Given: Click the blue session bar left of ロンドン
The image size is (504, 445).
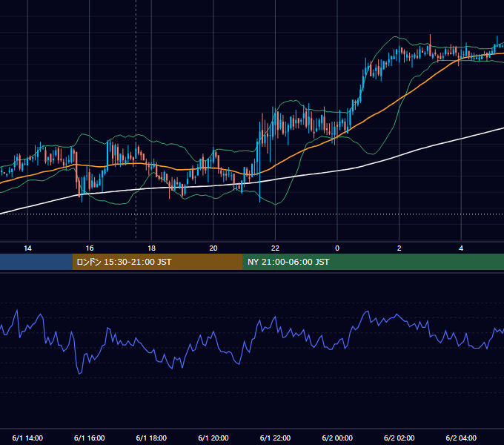Looking at the screenshot, I should 36,262.
